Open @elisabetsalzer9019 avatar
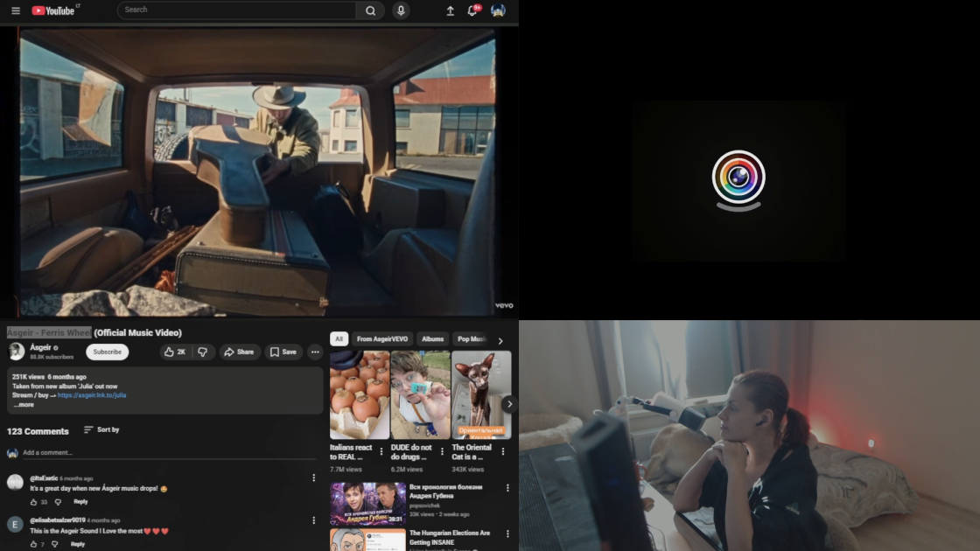Viewport: 980px width, 551px height. [15, 524]
